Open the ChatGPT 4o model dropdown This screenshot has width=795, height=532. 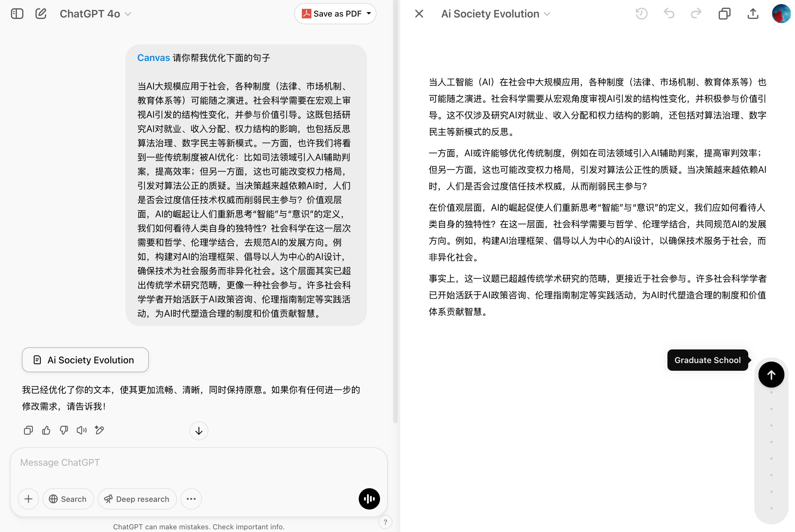(x=95, y=14)
